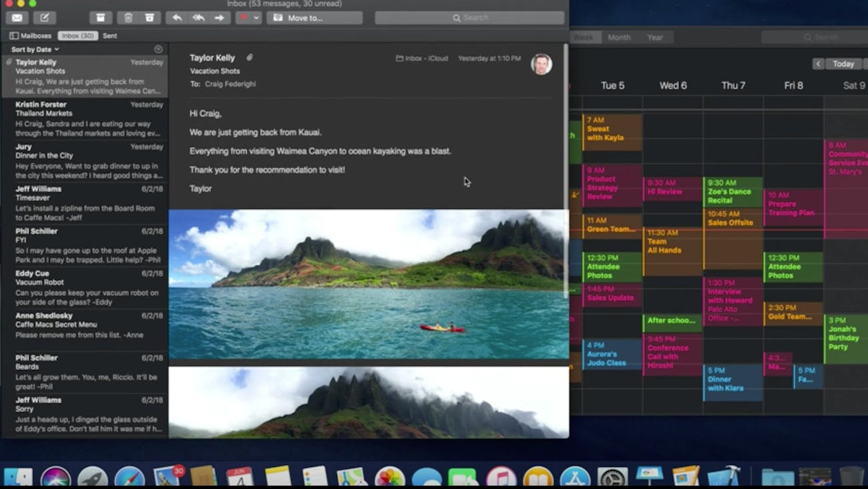
Task: Select the Interview with Howard event
Action: 732,301
